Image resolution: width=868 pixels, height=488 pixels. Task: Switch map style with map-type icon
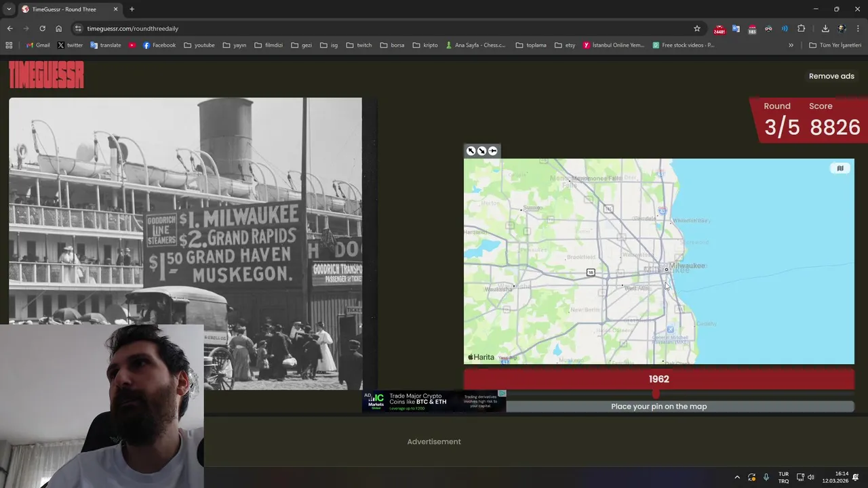pyautogui.click(x=840, y=169)
